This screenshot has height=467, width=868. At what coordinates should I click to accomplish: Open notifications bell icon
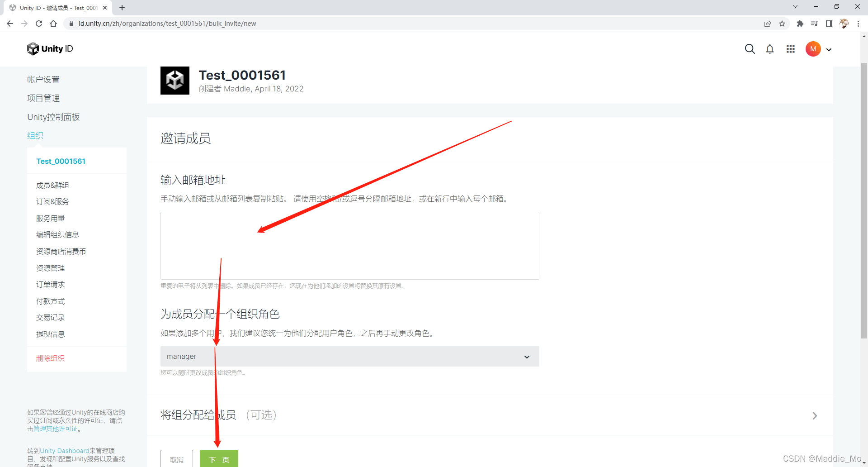tap(770, 49)
